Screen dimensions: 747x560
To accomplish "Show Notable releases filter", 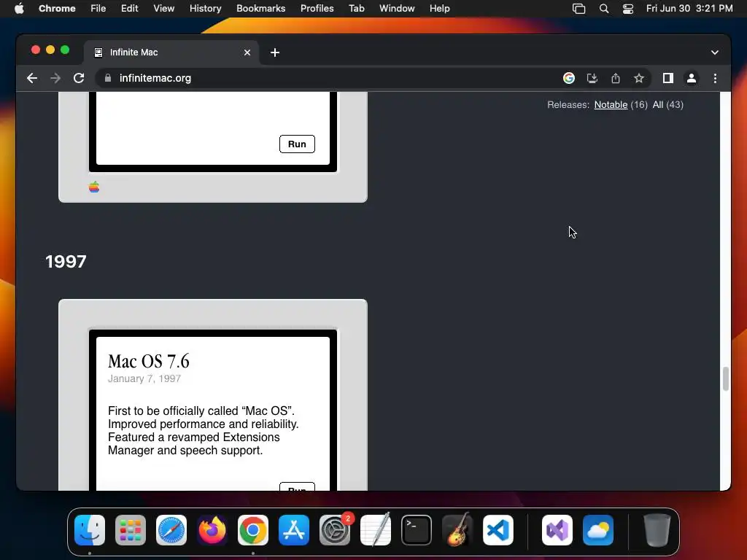I will [x=611, y=105].
